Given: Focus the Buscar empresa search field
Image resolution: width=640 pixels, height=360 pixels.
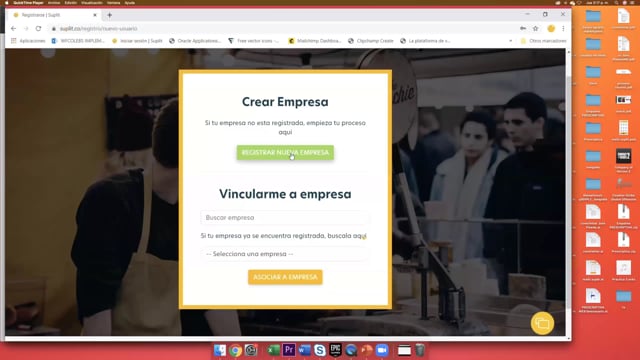Looking at the screenshot, I should coord(285,218).
